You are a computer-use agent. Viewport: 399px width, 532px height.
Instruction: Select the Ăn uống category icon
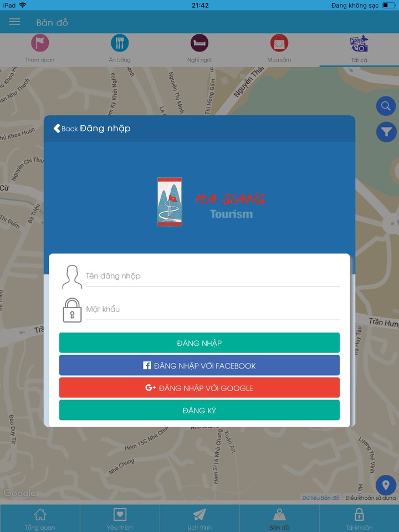[120, 43]
